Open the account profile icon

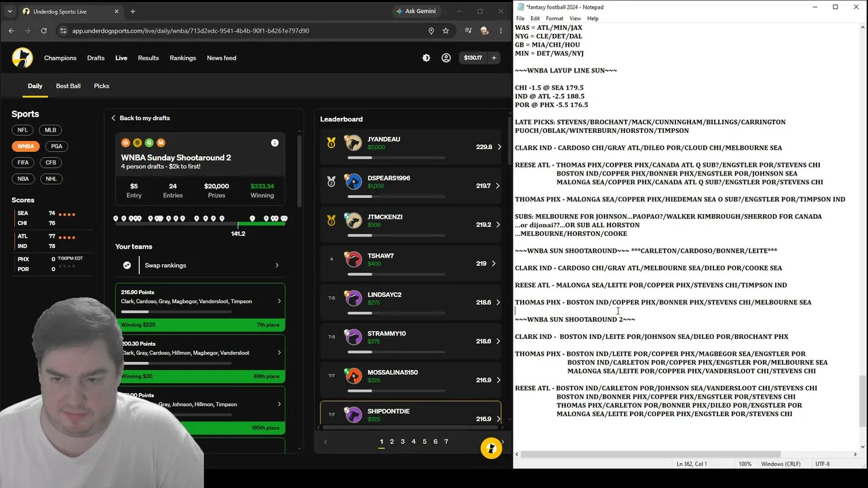446,58
